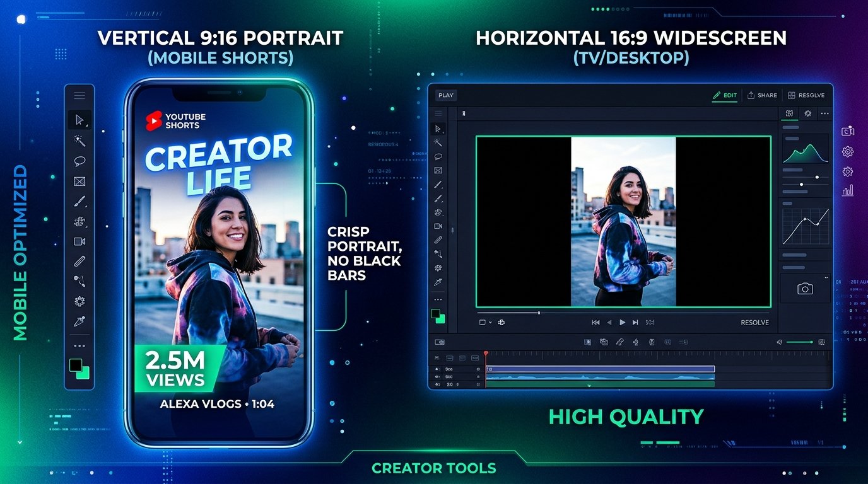Toggle visibility of the bottom timeline track
Viewport: 868px width, 484px height.
(437, 384)
